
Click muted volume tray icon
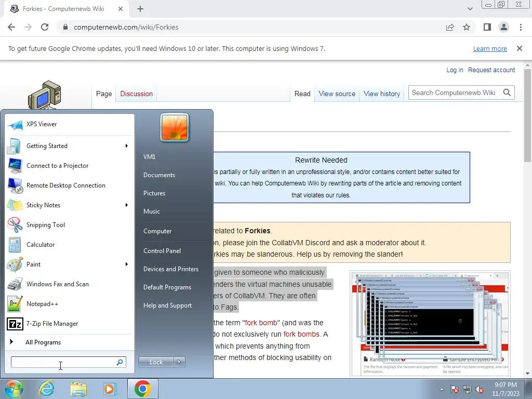click(480, 389)
